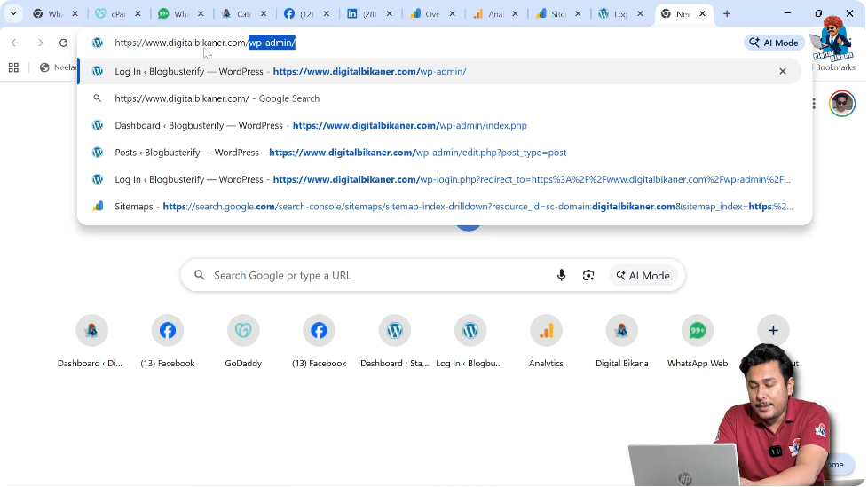This screenshot has height=487, width=868.
Task: Click the Search Google or type URL field
Action: click(x=373, y=276)
